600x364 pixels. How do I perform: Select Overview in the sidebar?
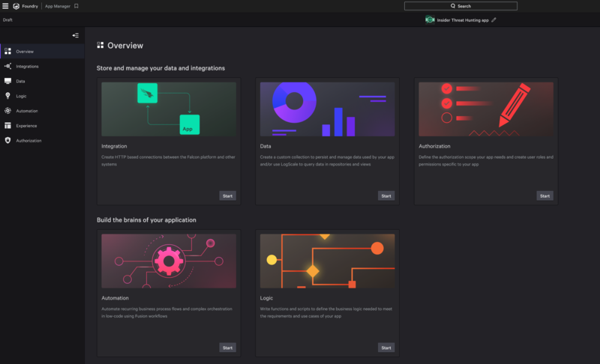[x=25, y=52]
